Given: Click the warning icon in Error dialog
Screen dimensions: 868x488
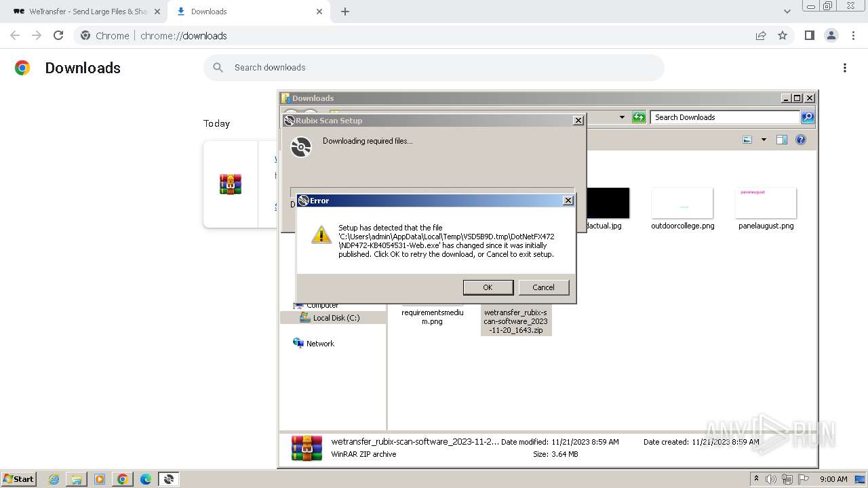Looking at the screenshot, I should pyautogui.click(x=321, y=235).
